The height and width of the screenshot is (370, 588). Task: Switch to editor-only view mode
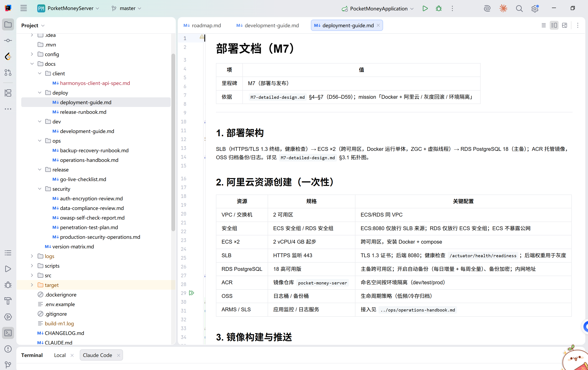pyautogui.click(x=544, y=25)
